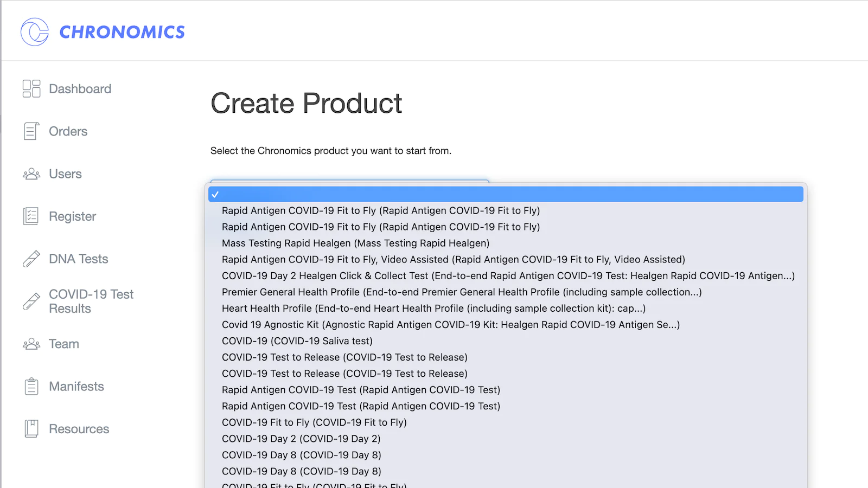
Task: Select Heart Health Profile from list
Action: click(433, 308)
